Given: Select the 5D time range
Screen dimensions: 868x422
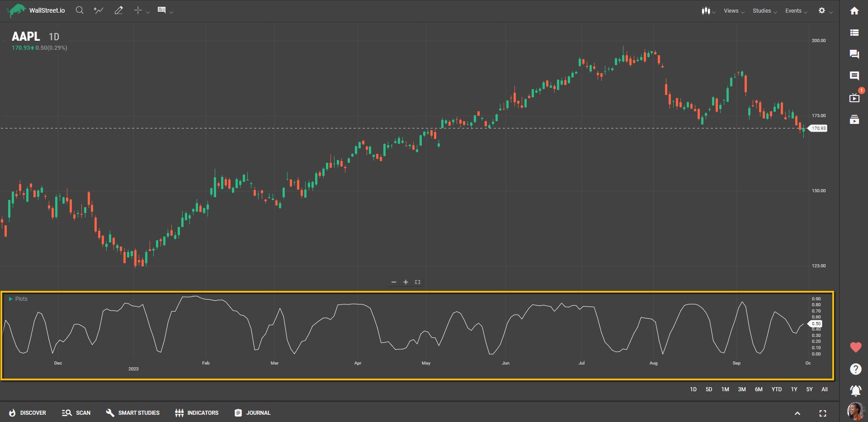Looking at the screenshot, I should click(x=709, y=389).
